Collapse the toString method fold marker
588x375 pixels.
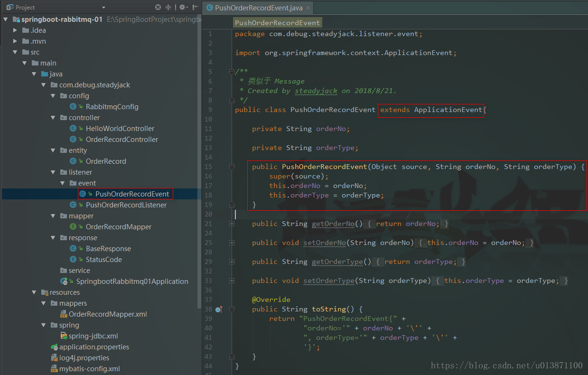(232, 309)
